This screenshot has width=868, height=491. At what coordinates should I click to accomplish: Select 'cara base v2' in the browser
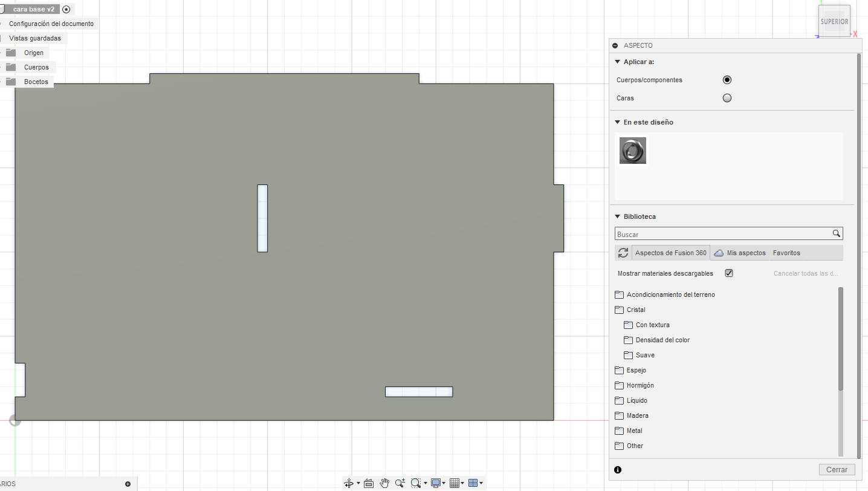coord(34,9)
